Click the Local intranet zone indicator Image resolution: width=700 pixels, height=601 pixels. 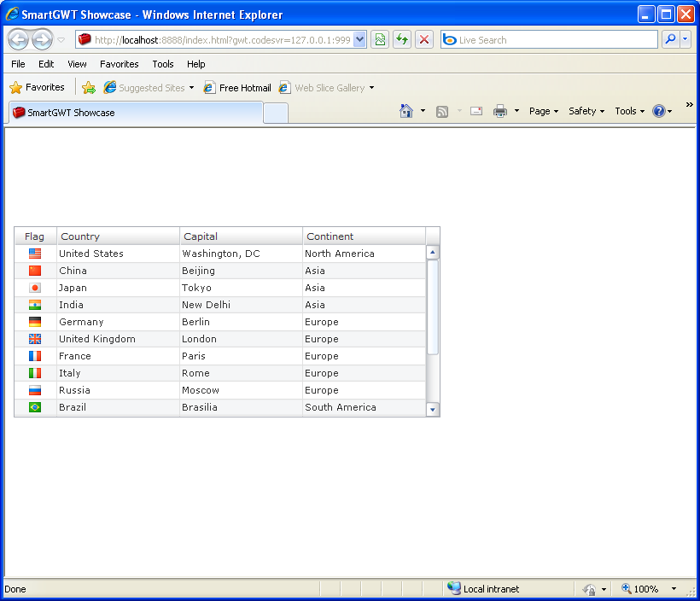483,589
